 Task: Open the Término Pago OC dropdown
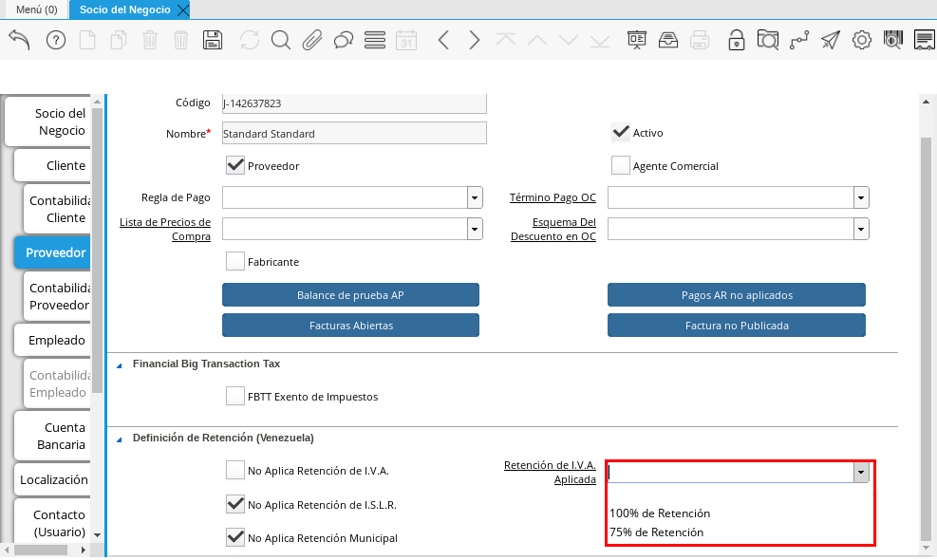point(860,197)
